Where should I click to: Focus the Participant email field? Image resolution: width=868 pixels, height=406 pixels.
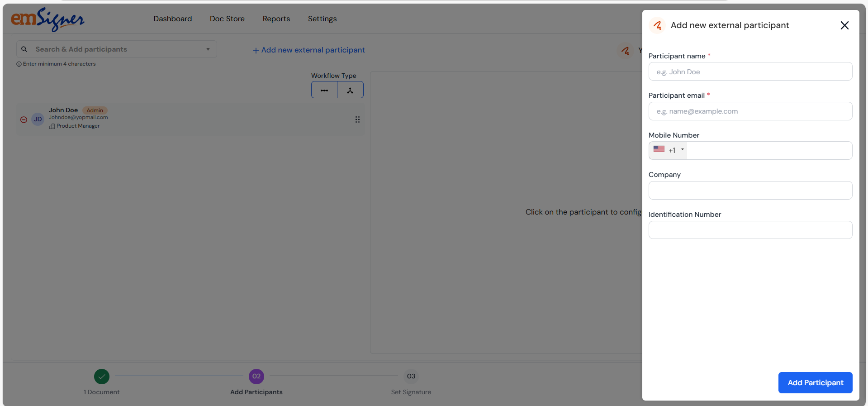[x=750, y=111]
